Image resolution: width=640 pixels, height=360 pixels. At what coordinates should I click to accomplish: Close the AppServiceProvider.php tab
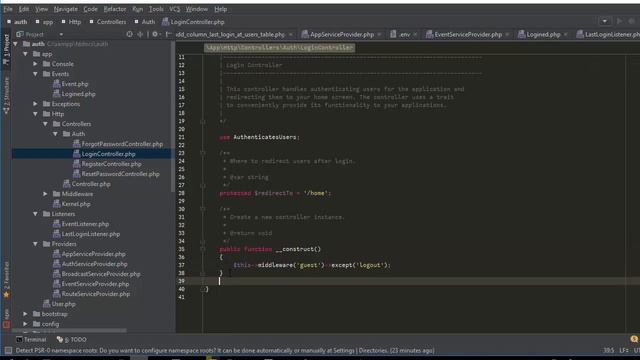379,35
